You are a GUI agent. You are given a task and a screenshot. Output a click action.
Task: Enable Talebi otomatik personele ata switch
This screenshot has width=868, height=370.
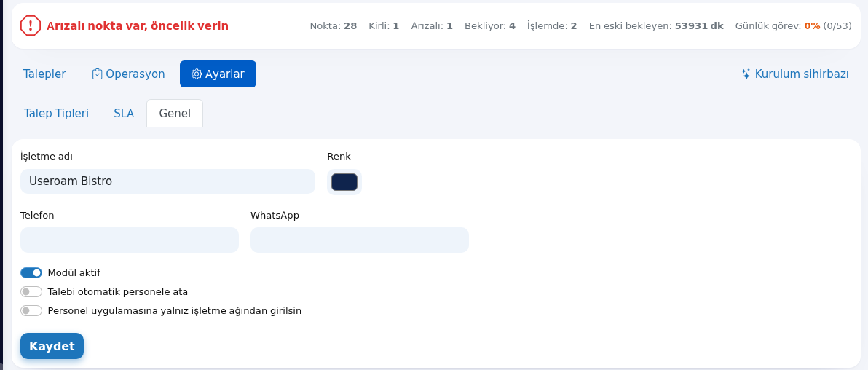(31, 292)
